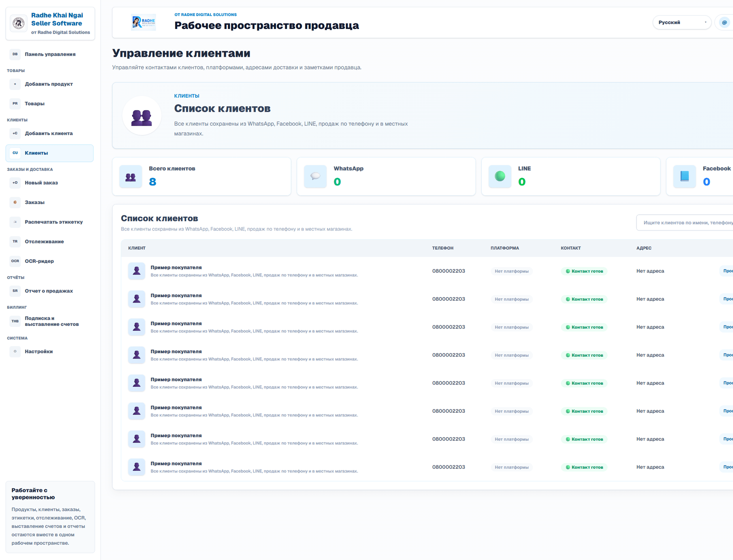Go to Отслеживание in the sidebar
The image size is (733, 560).
click(x=50, y=241)
